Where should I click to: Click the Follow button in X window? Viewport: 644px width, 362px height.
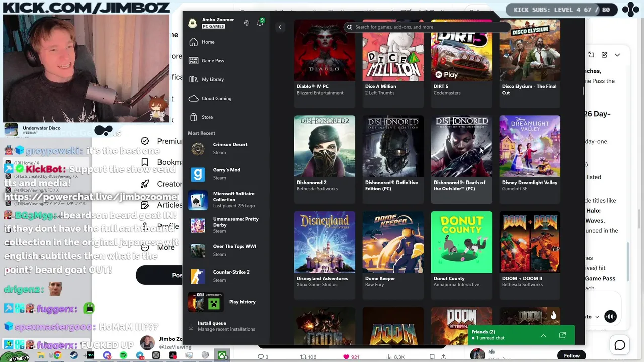[572, 356]
